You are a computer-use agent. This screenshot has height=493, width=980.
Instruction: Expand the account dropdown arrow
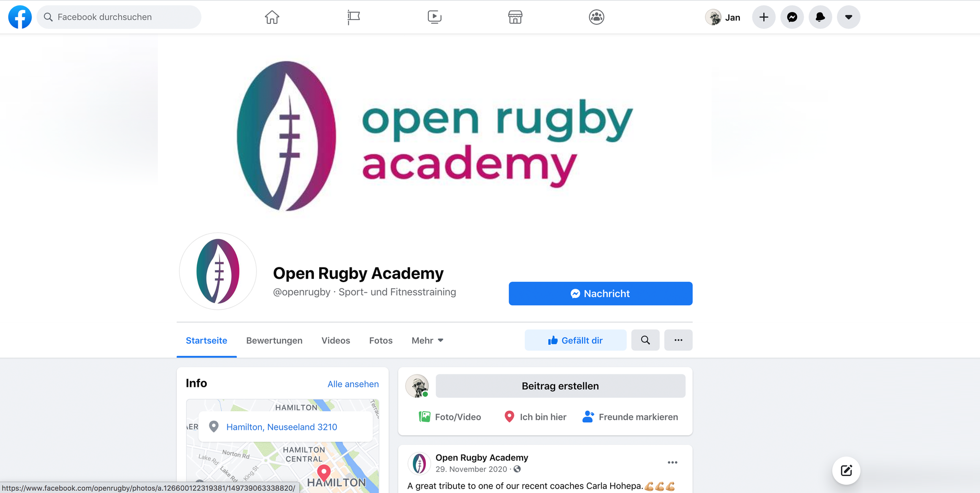pyautogui.click(x=848, y=17)
